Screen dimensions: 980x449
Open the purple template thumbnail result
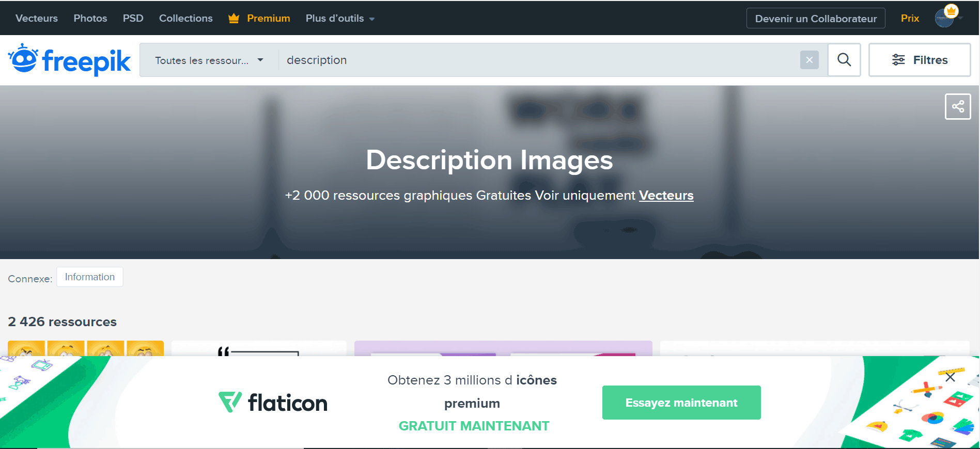(x=503, y=348)
